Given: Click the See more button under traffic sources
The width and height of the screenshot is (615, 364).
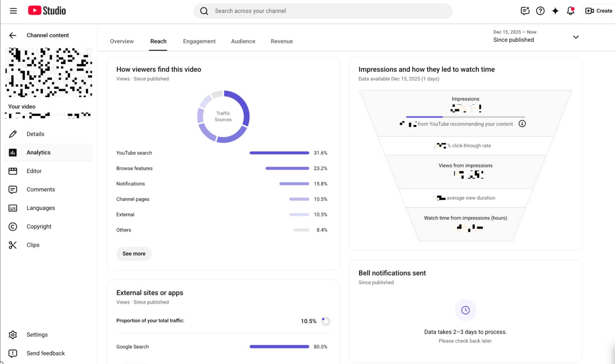Looking at the screenshot, I should (134, 254).
